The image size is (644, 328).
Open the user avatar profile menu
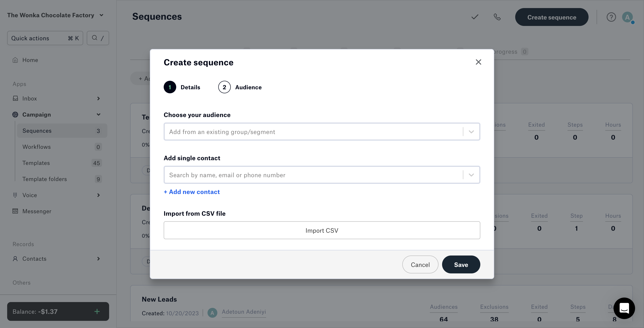tap(627, 17)
